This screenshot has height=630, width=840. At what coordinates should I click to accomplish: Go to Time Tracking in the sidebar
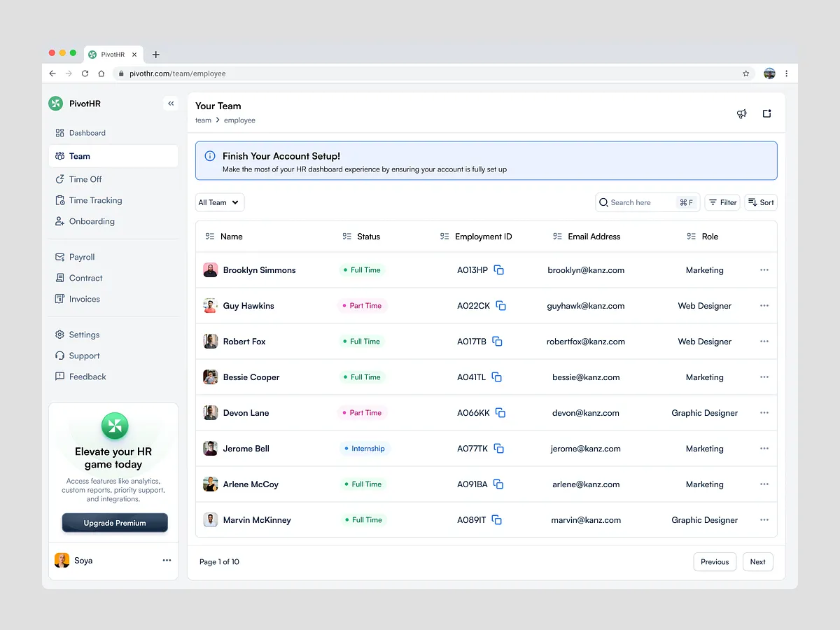pyautogui.click(x=95, y=200)
